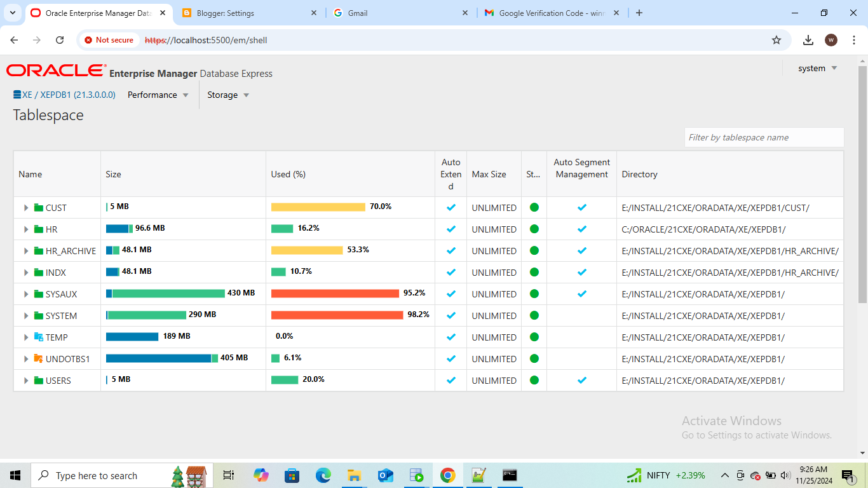This screenshot has width=868, height=488.
Task: Reload the Enterprise Manager page
Action: click(60, 40)
